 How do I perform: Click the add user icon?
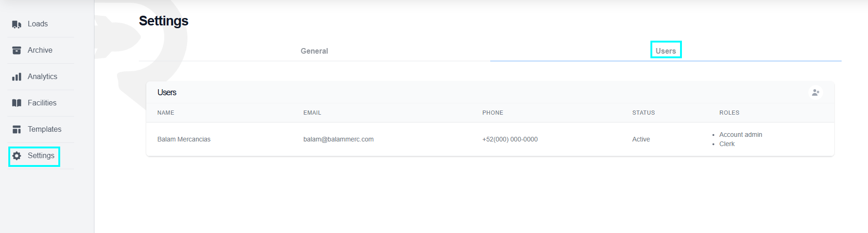point(816,92)
